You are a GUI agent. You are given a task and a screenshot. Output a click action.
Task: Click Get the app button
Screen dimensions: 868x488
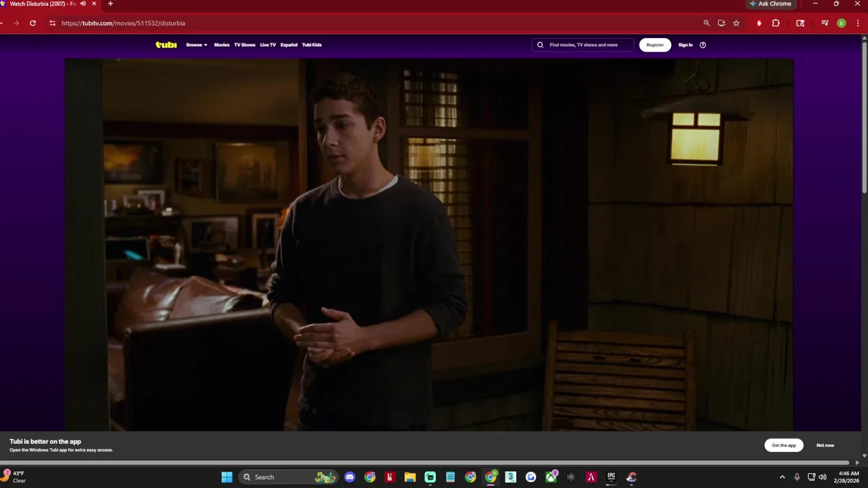coord(784,445)
